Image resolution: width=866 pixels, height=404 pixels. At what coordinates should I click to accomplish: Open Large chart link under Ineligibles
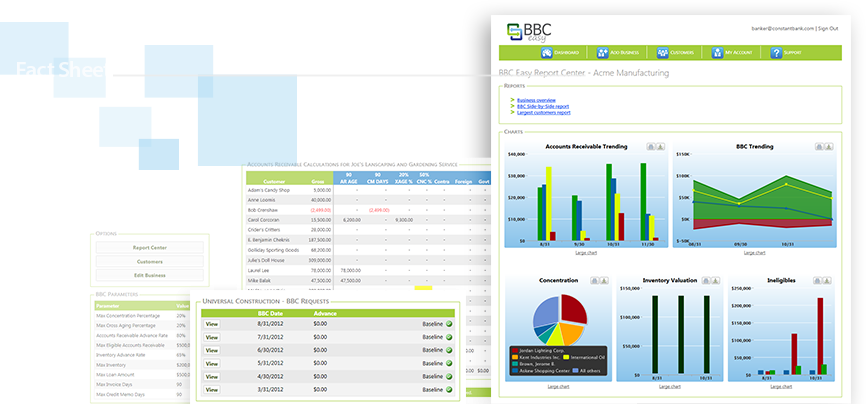781,386
